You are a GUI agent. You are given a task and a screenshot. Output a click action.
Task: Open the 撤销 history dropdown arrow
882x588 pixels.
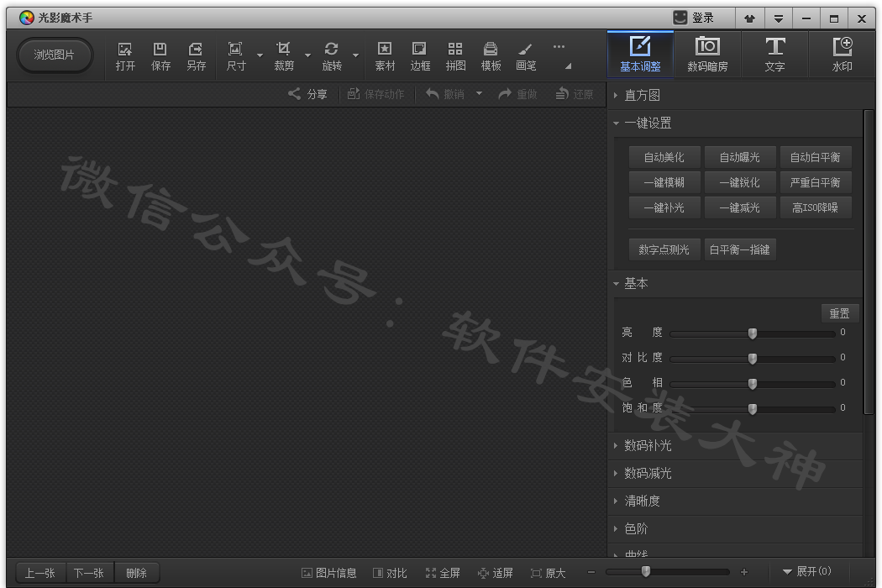click(x=480, y=93)
